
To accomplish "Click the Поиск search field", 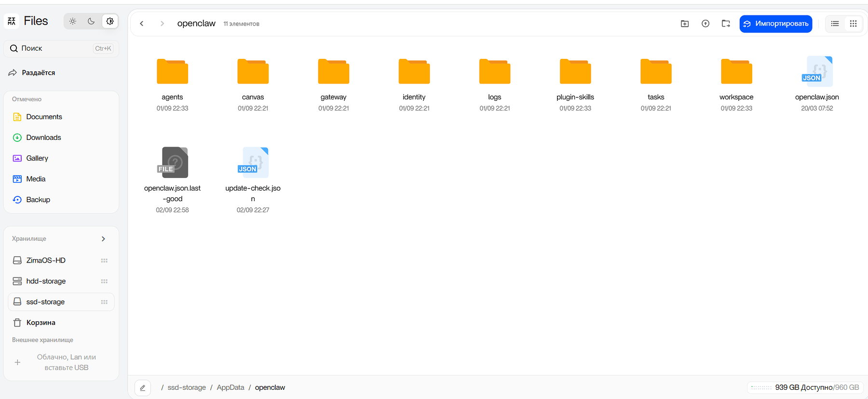I will [x=61, y=48].
